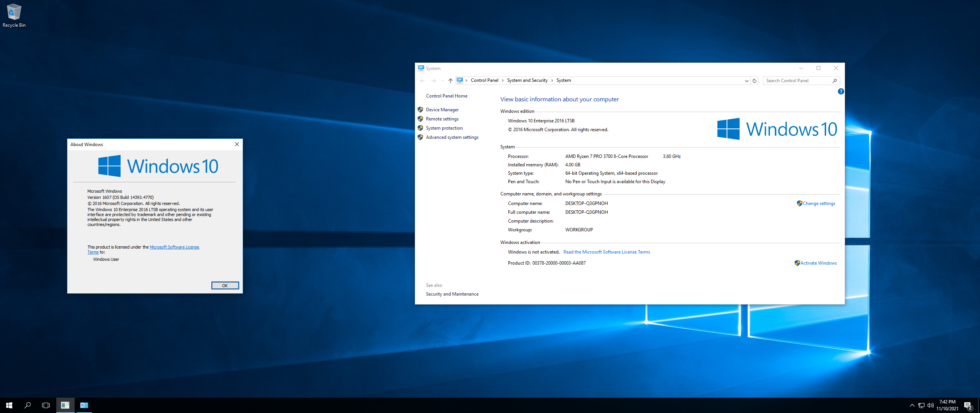The width and height of the screenshot is (980, 413).
Task: Expand chevron after System and Security breadcrumb
Action: (552, 80)
